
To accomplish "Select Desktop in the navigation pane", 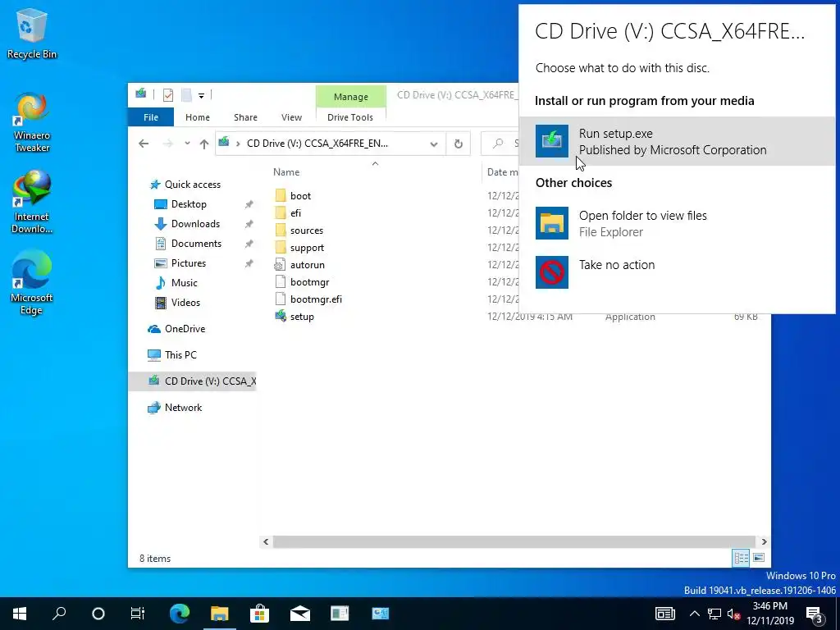I will coord(189,204).
